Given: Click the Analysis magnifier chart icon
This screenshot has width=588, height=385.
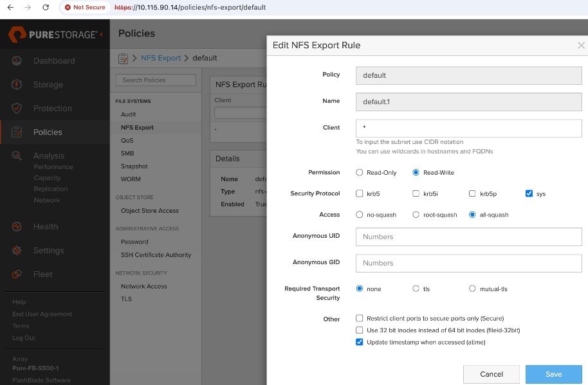Looking at the screenshot, I should [17, 156].
